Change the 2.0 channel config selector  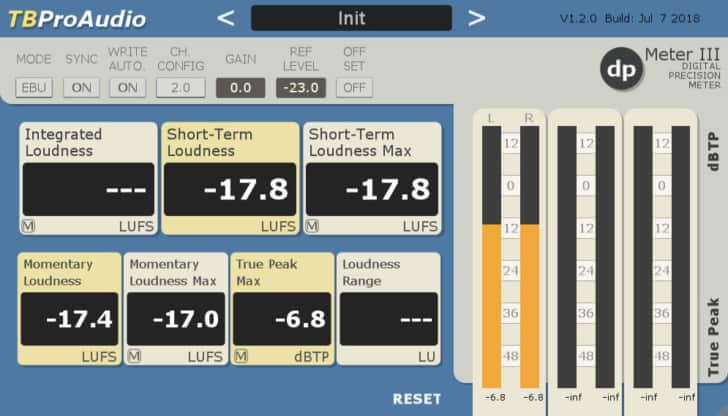[x=181, y=88]
